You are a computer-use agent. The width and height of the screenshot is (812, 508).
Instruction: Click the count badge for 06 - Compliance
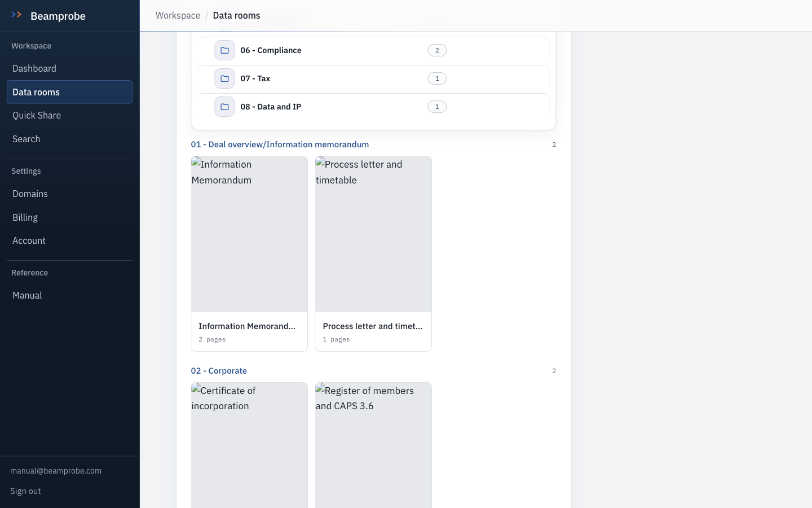[437, 50]
